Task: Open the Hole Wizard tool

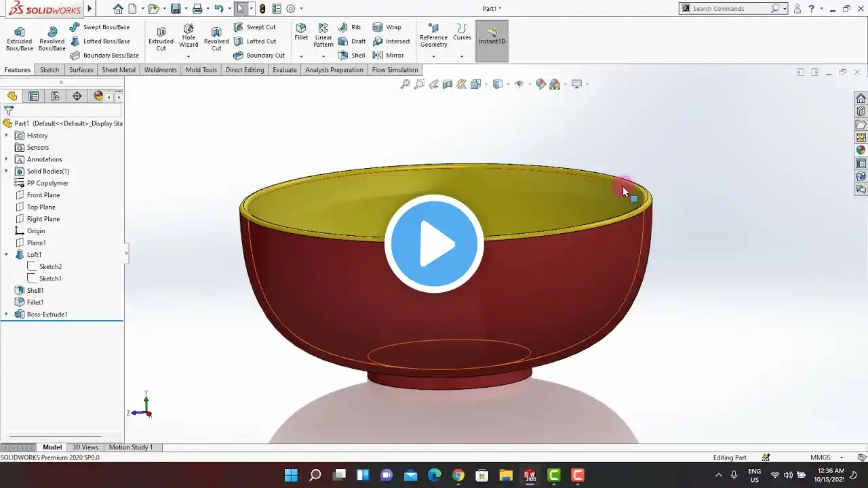Action: [189, 36]
